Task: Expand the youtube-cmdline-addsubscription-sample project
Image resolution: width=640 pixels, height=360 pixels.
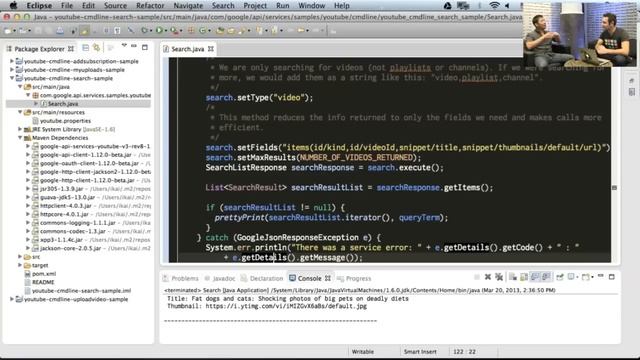Action: (12, 61)
